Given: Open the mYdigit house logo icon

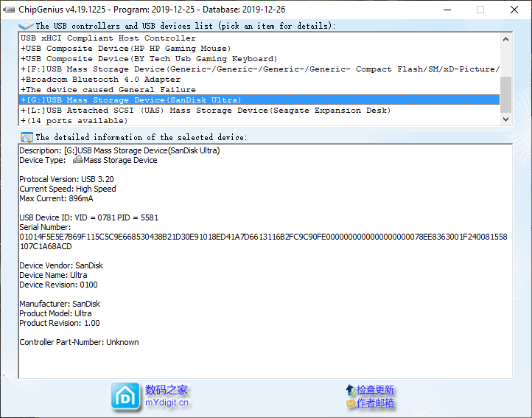Looking at the screenshot, I should tap(125, 396).
